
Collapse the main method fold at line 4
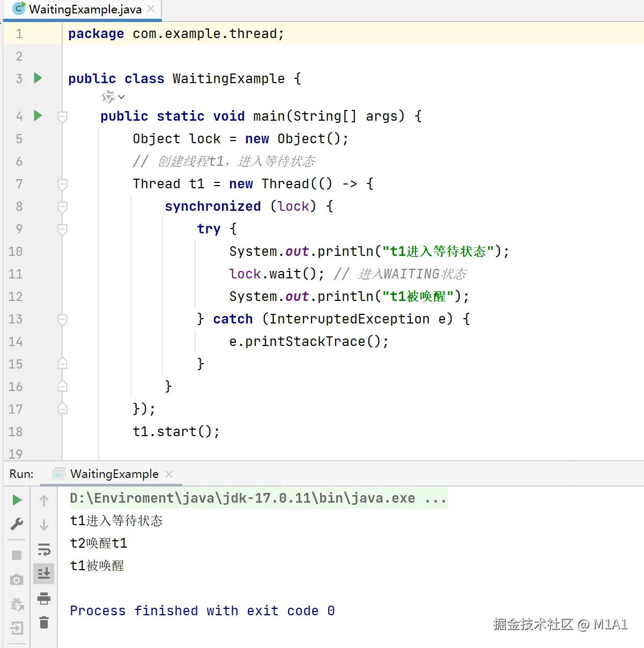point(62,116)
